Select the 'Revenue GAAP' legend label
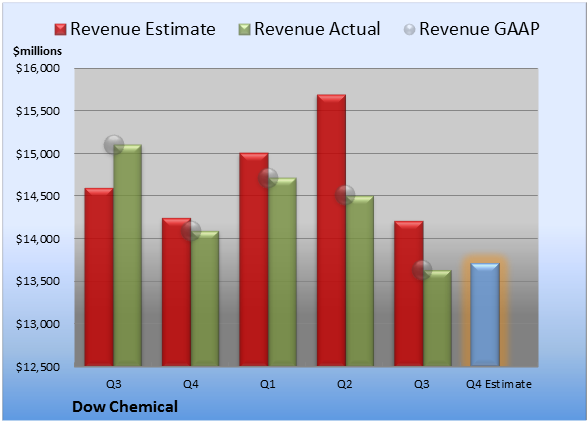Screen dimensions: 588x422 479,29
